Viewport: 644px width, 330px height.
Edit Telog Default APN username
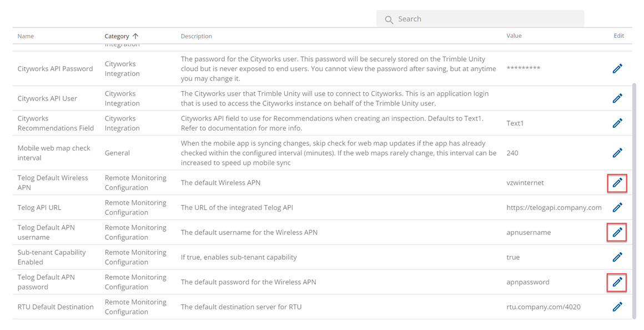pyautogui.click(x=617, y=233)
